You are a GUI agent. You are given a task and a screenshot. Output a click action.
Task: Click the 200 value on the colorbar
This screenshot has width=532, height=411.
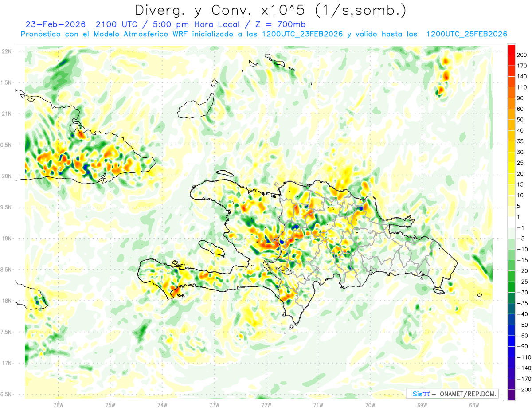click(x=523, y=55)
